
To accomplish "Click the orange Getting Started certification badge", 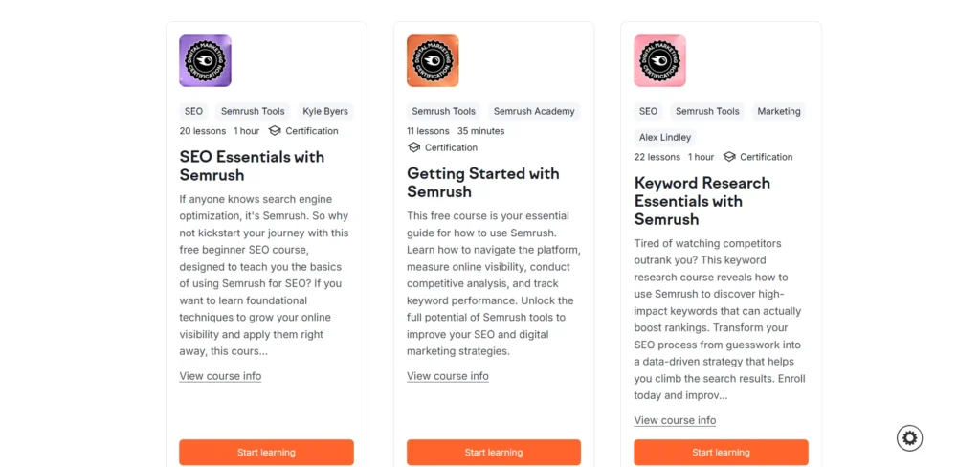I will tap(433, 61).
